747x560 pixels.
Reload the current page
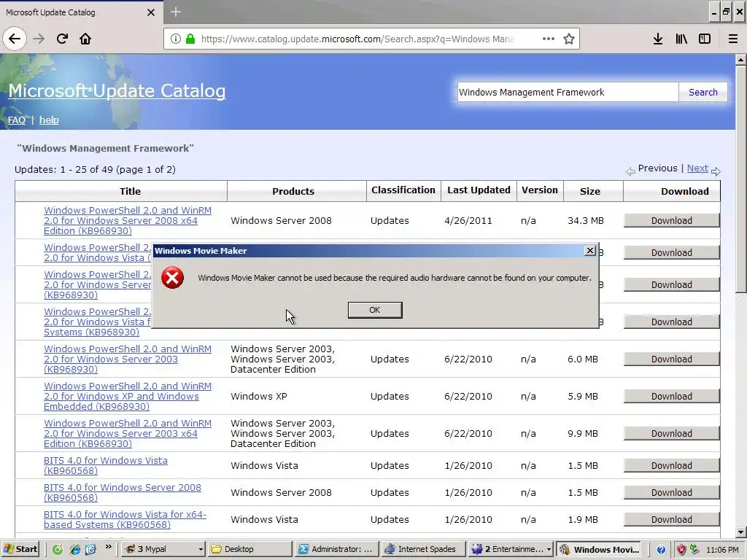coord(62,39)
